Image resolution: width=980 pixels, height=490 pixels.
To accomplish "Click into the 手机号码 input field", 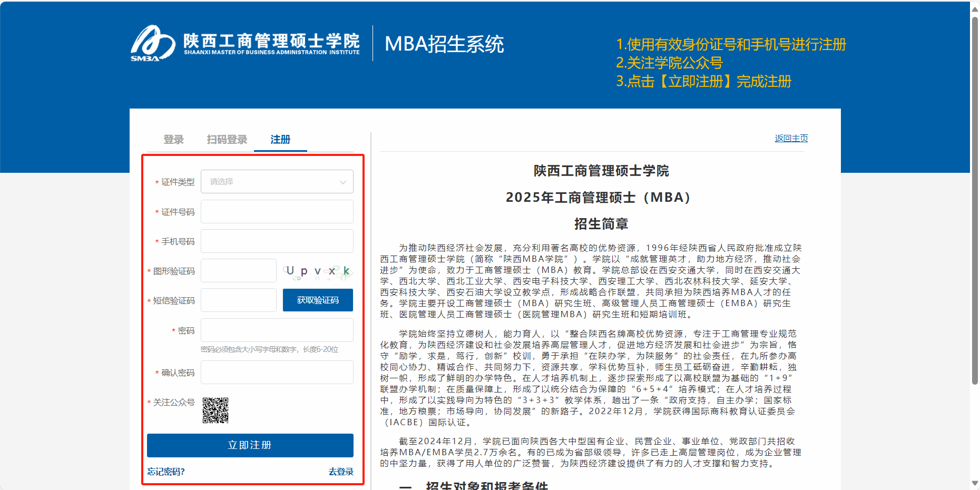I will (x=277, y=241).
